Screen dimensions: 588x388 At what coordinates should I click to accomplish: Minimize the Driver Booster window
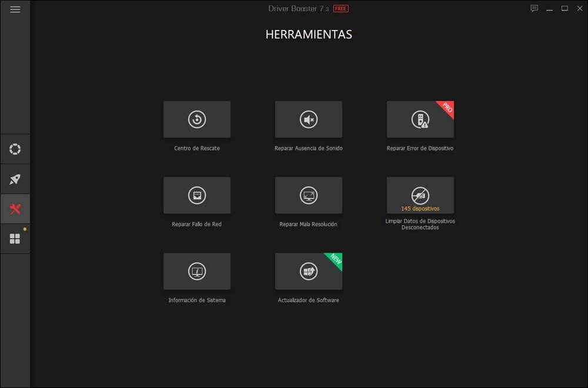[x=549, y=9]
